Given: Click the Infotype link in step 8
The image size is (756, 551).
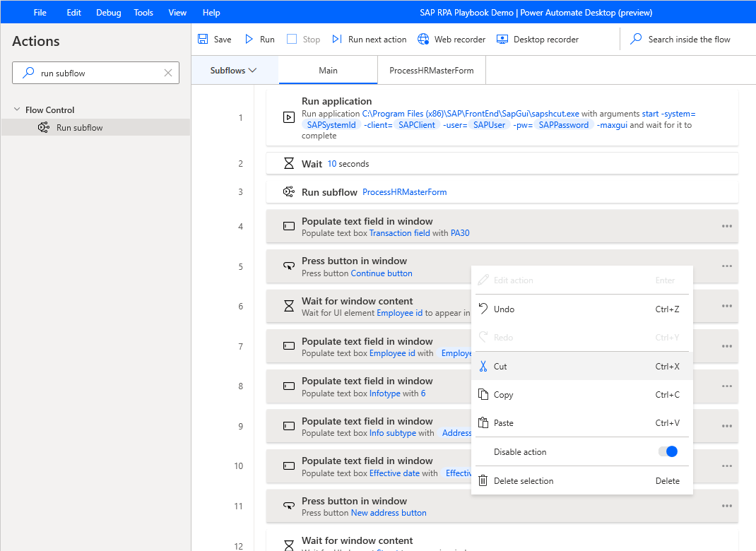Looking at the screenshot, I should [385, 393].
